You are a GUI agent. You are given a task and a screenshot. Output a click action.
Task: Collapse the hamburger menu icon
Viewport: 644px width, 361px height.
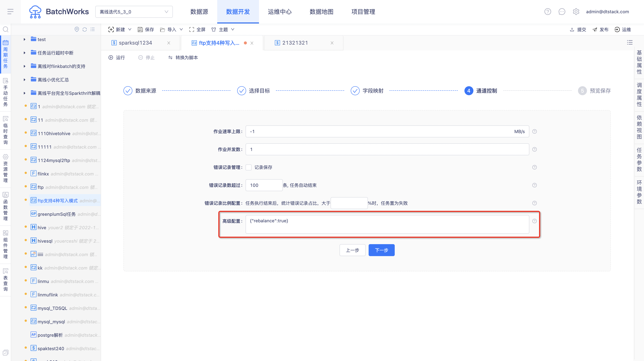10,12
